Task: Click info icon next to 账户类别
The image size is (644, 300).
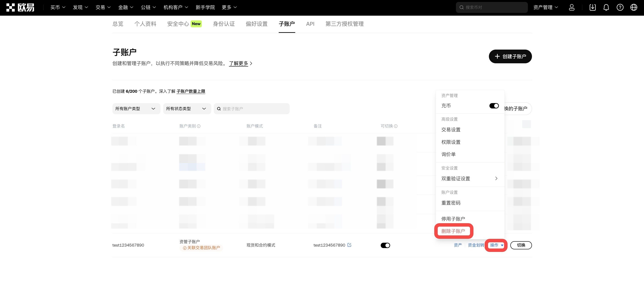Action: tap(199, 126)
